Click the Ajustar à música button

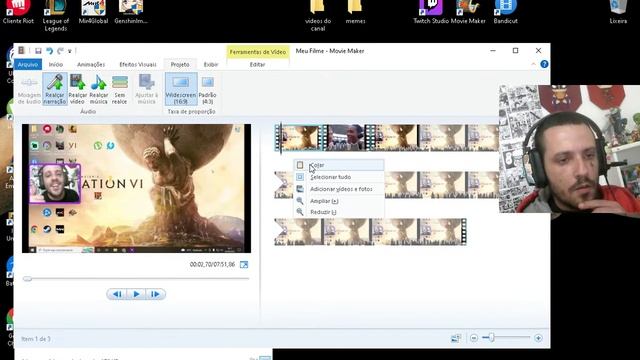tap(147, 89)
